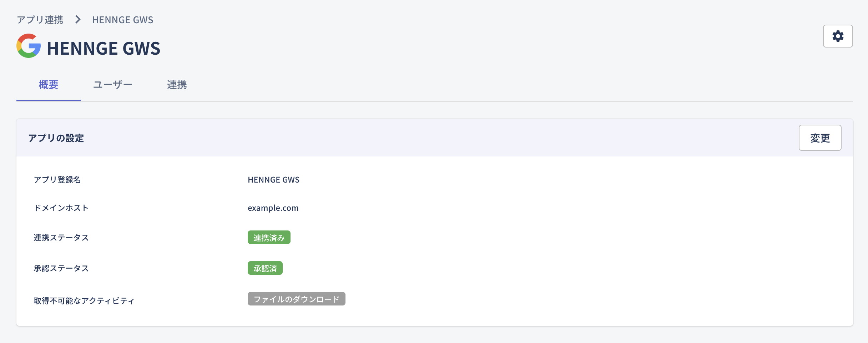Image resolution: width=868 pixels, height=343 pixels.
Task: Click the 承認済 status badge
Action: [265, 268]
